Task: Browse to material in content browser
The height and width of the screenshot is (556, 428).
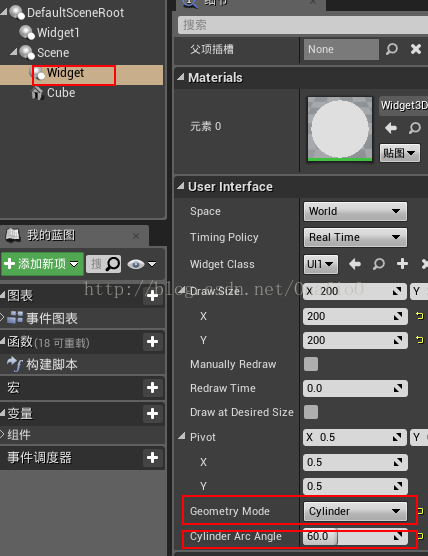Action: tap(415, 128)
